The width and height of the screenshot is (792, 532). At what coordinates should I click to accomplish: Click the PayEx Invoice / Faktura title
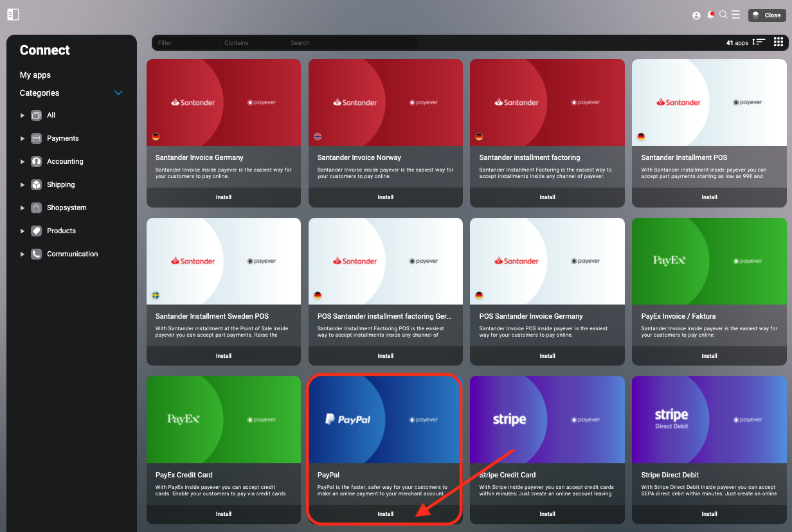pyautogui.click(x=678, y=316)
